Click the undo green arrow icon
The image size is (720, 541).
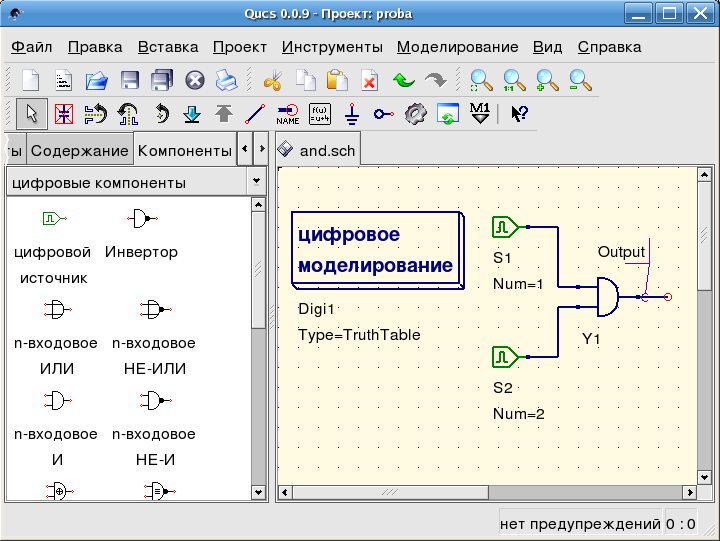point(403,80)
